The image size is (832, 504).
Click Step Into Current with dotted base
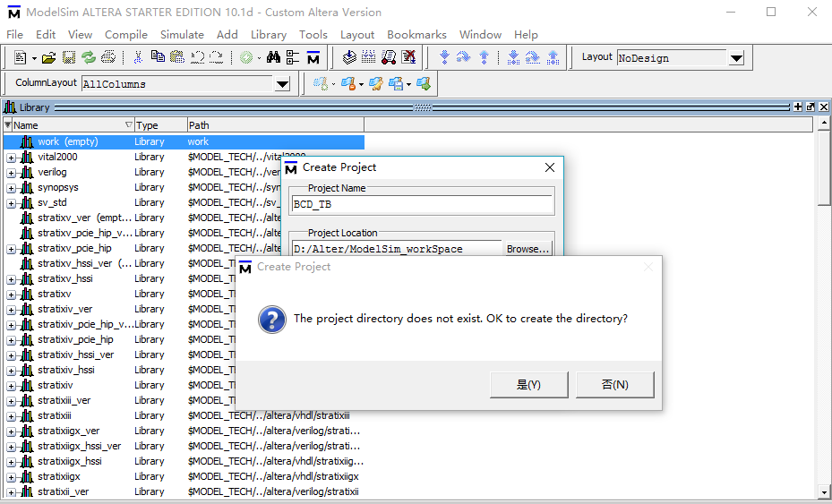[x=513, y=57]
